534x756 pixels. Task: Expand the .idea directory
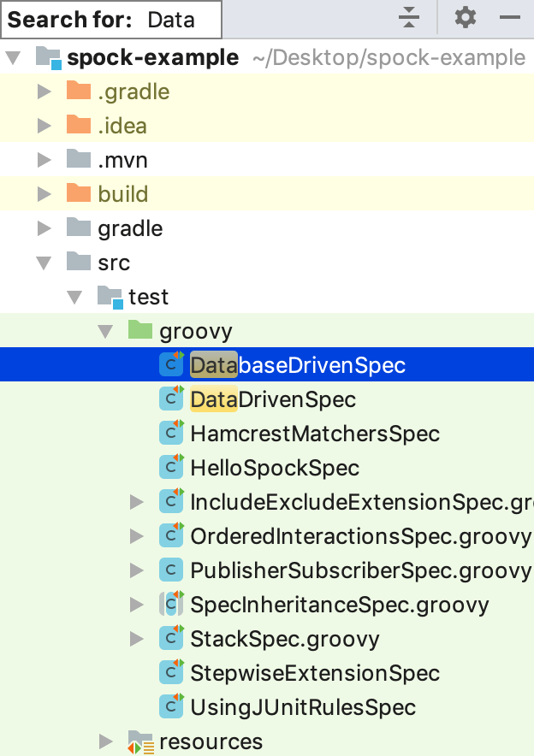pyautogui.click(x=44, y=125)
